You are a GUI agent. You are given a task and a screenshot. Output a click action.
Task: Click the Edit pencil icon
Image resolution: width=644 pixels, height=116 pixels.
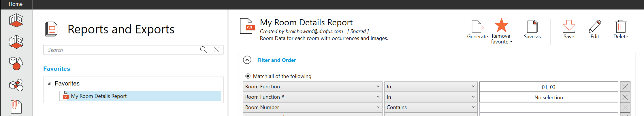[595, 26]
